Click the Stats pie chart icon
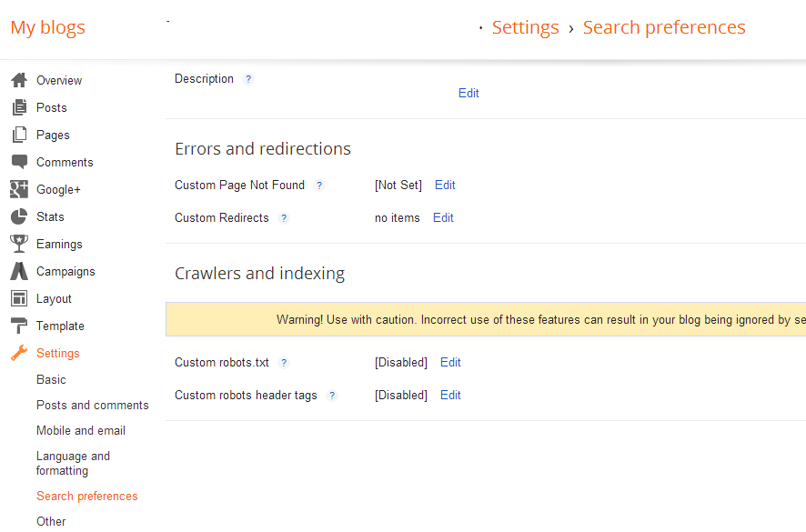Screen dimensions: 806x532 click(x=19, y=216)
